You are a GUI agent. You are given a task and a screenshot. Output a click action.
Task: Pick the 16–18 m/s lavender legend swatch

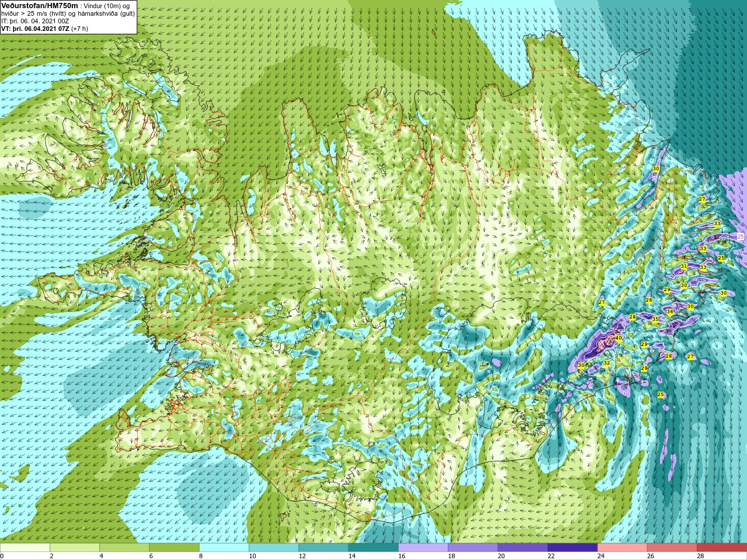pyautogui.click(x=423, y=548)
